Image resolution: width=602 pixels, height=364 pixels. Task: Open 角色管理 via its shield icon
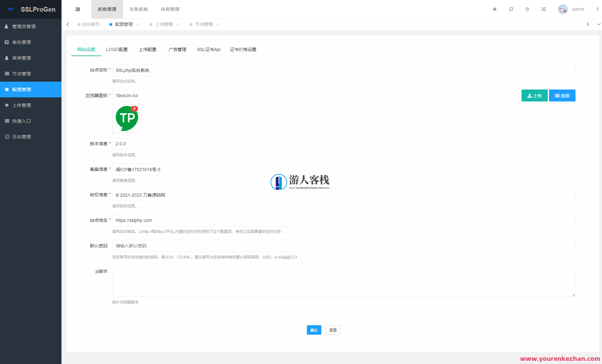click(7, 42)
